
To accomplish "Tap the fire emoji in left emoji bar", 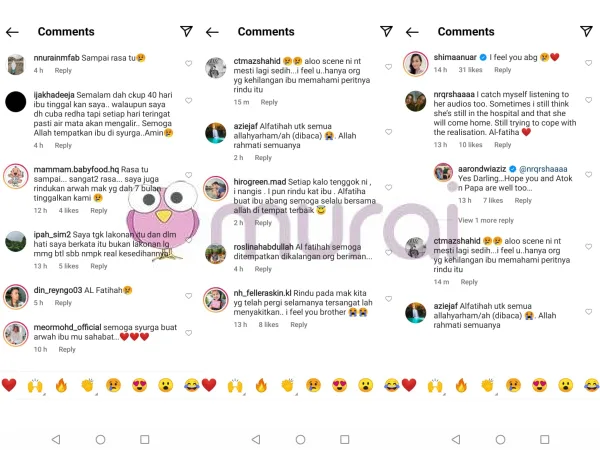I will click(61, 385).
